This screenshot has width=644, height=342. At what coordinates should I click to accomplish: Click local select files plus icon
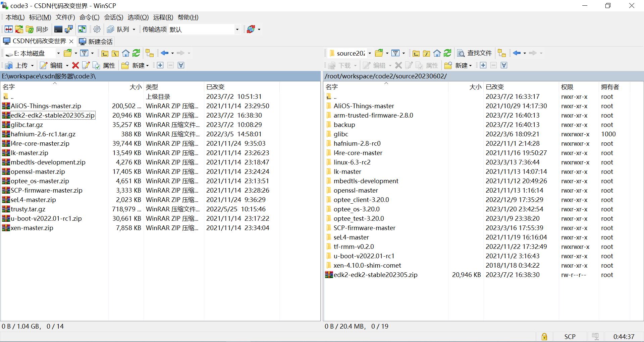tap(160, 65)
